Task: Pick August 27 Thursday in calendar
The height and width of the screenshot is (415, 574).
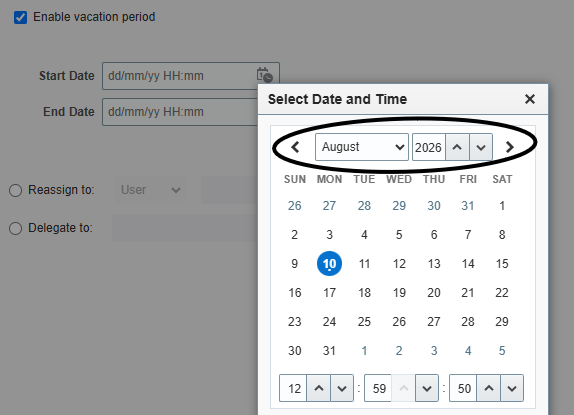Action: pos(434,322)
